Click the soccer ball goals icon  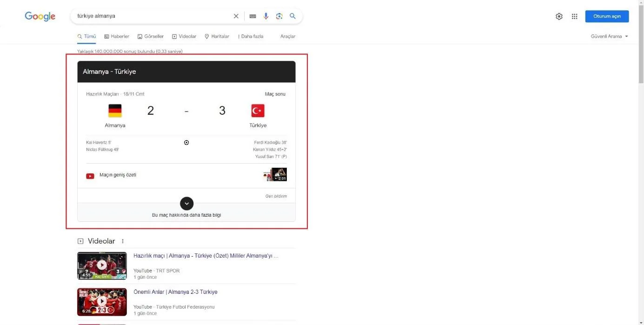coord(186,143)
